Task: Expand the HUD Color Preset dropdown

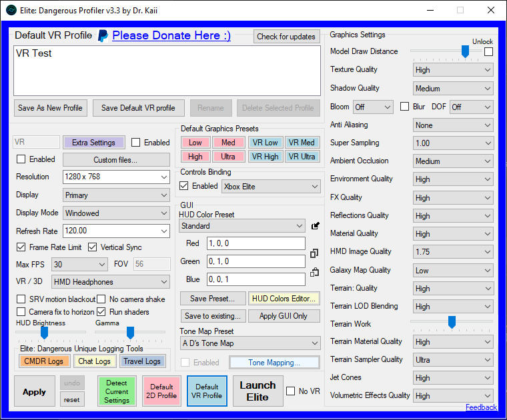Action: [242, 226]
